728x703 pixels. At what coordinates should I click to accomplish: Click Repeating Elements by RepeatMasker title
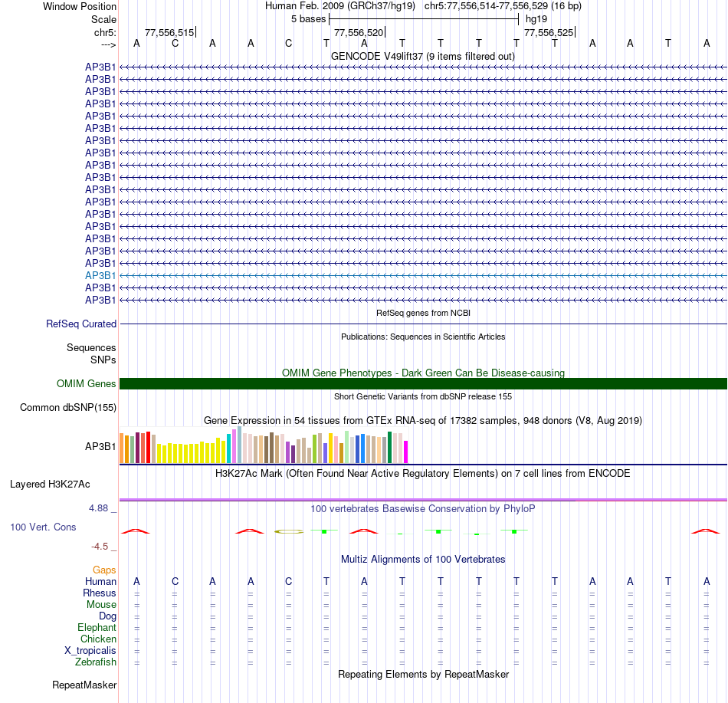[423, 675]
